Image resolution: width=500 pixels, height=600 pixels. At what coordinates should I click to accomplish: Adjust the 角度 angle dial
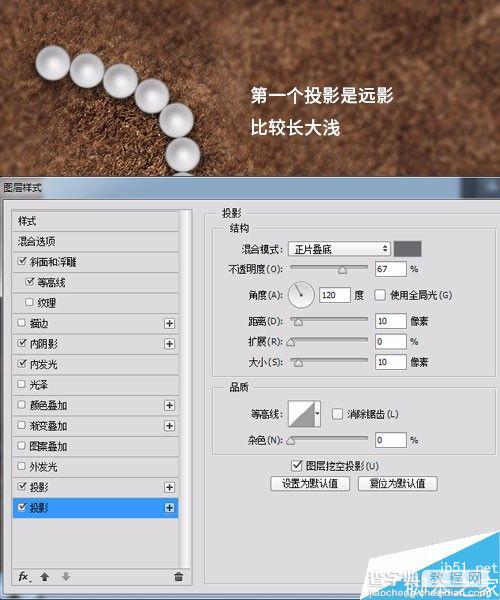click(301, 295)
